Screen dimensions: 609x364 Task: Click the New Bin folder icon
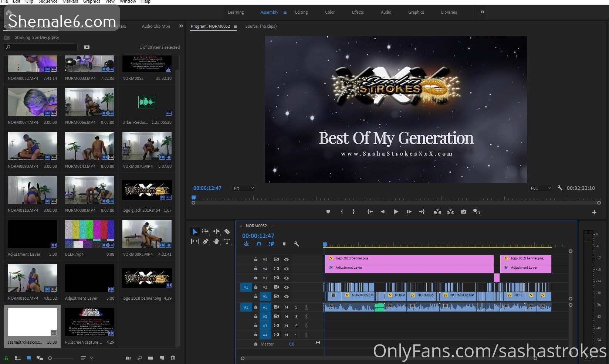tap(150, 358)
